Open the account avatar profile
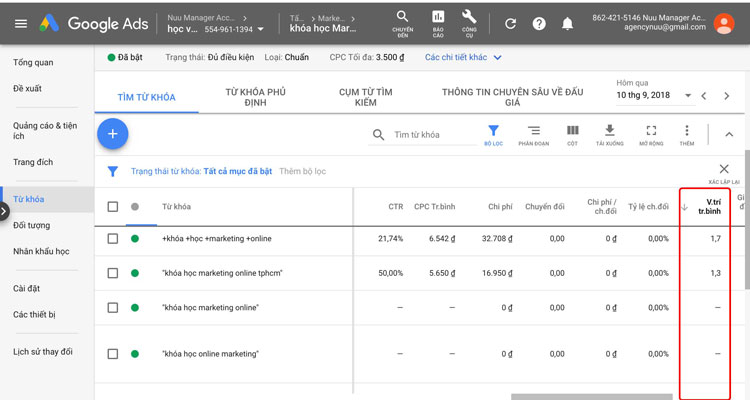 [x=724, y=23]
